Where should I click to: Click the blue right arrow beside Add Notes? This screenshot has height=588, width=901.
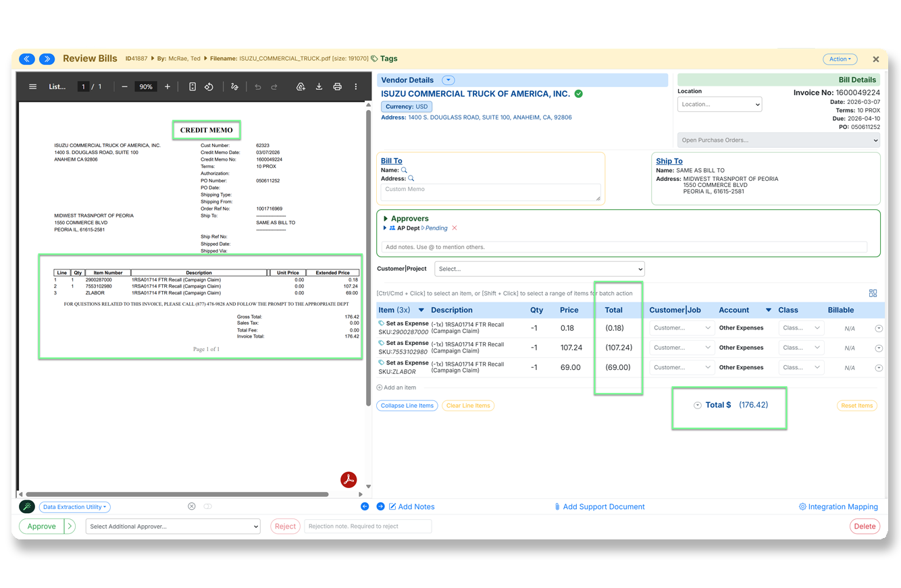(x=380, y=506)
